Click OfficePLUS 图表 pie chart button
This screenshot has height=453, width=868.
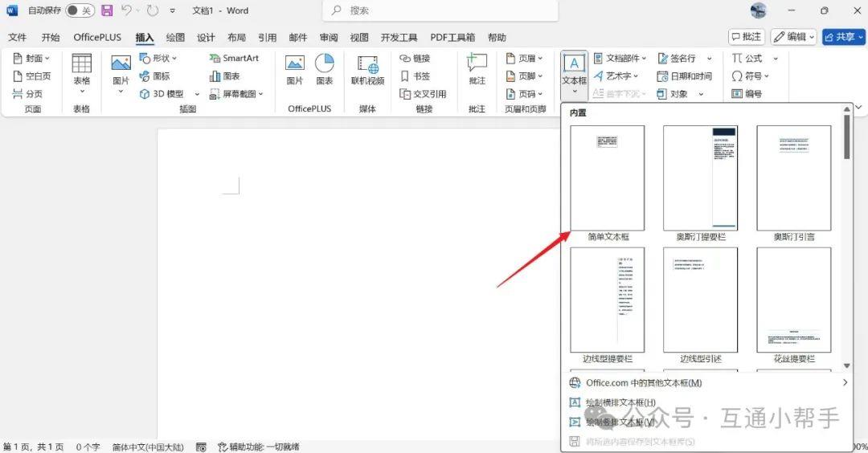325,70
